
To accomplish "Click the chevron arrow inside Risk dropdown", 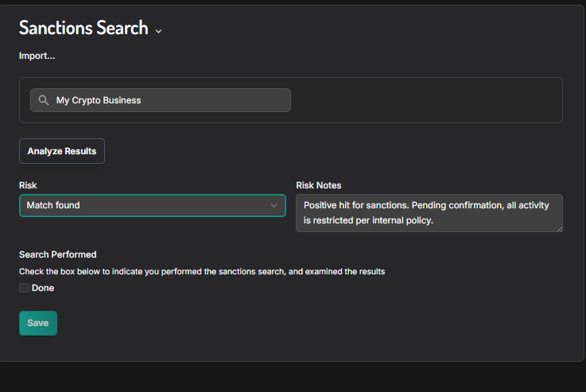I will pyautogui.click(x=274, y=205).
